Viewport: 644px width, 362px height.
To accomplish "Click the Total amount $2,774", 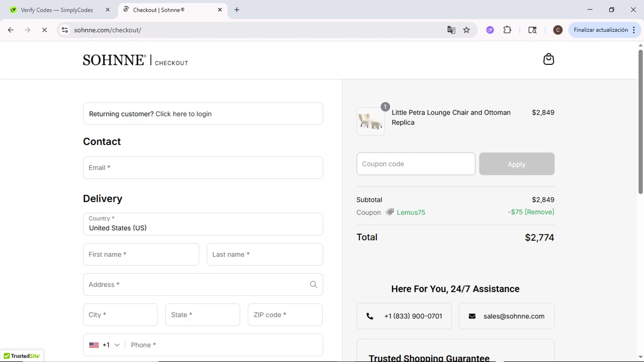I will click(x=539, y=237).
